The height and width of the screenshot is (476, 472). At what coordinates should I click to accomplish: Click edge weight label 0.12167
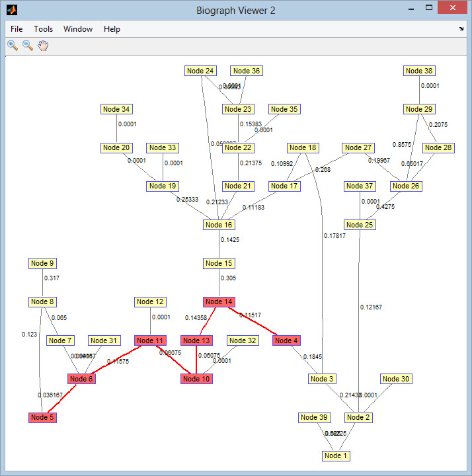click(371, 307)
